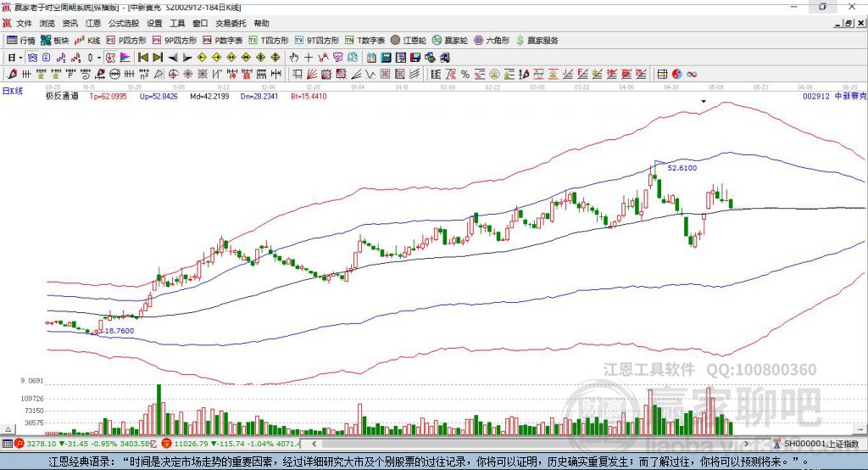Screen dimensions: 868x470
Task: Click the Up=52.8426 indicator value
Action: point(159,96)
